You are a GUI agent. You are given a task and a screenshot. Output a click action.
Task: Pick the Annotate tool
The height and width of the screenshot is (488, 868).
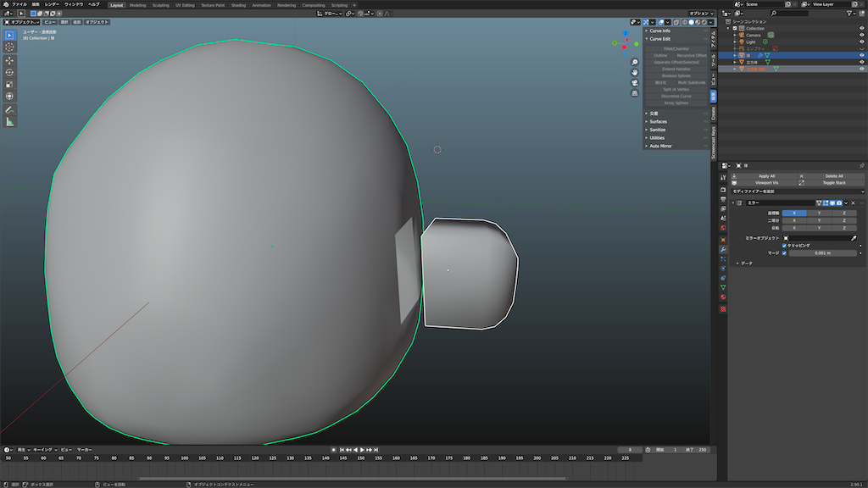click(x=9, y=109)
